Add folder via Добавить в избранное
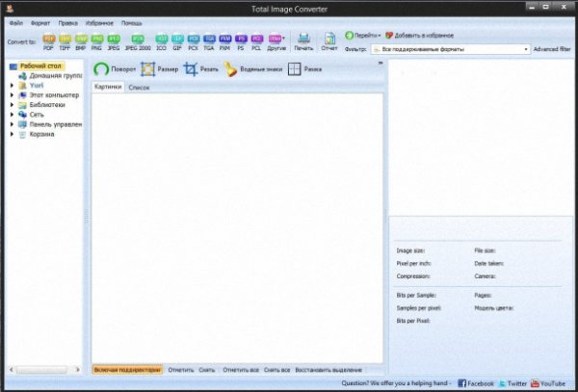 click(419, 36)
